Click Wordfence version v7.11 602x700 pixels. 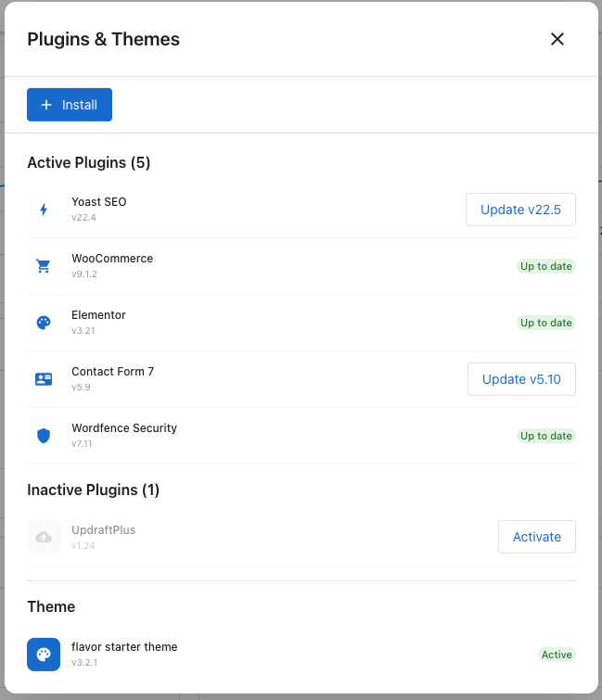click(82, 444)
